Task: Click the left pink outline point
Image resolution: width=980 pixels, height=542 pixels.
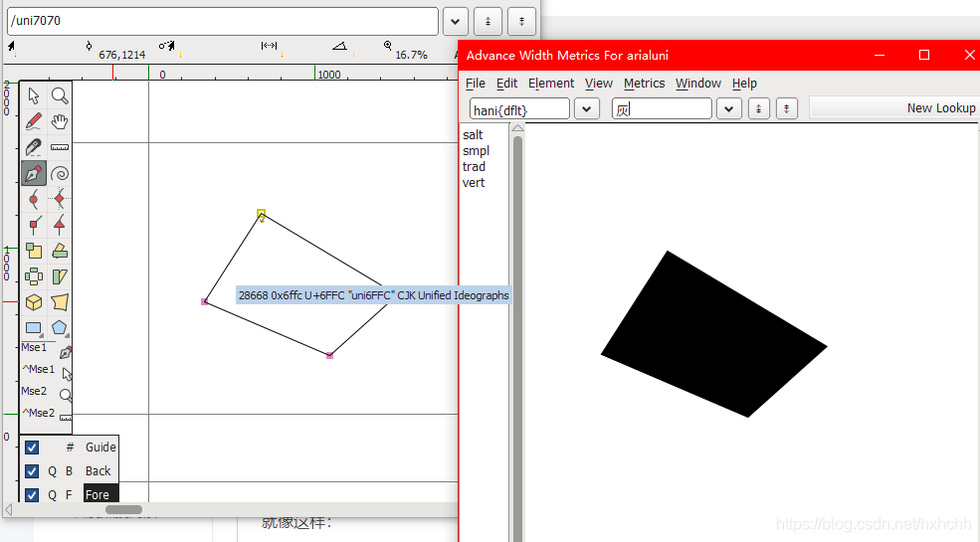Action: tap(204, 301)
